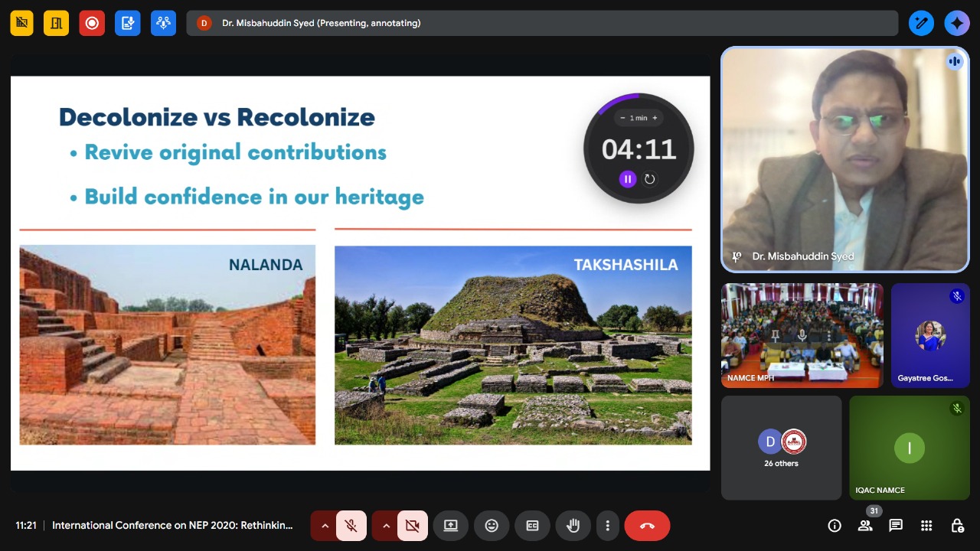Unmute the microphone
The width and height of the screenshot is (980, 551).
351,526
